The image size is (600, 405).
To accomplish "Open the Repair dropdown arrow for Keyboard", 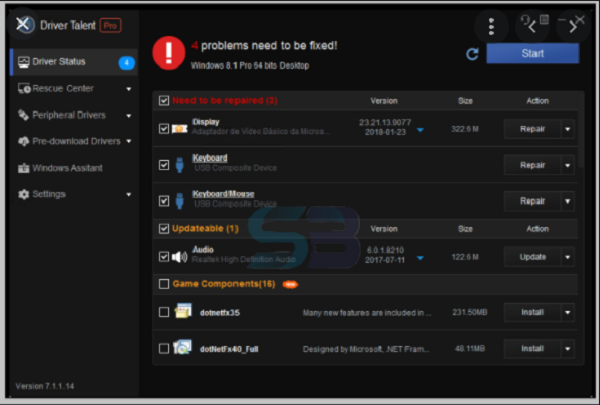I will (x=568, y=165).
